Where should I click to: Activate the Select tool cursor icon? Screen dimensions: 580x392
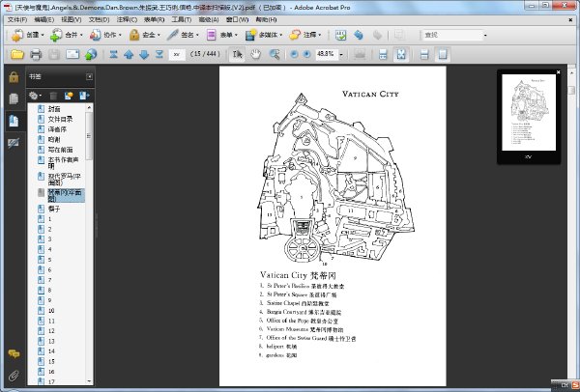tap(237, 55)
